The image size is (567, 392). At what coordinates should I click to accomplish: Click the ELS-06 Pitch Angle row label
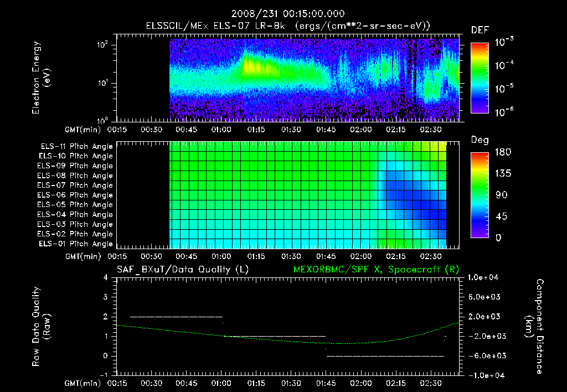pos(75,195)
